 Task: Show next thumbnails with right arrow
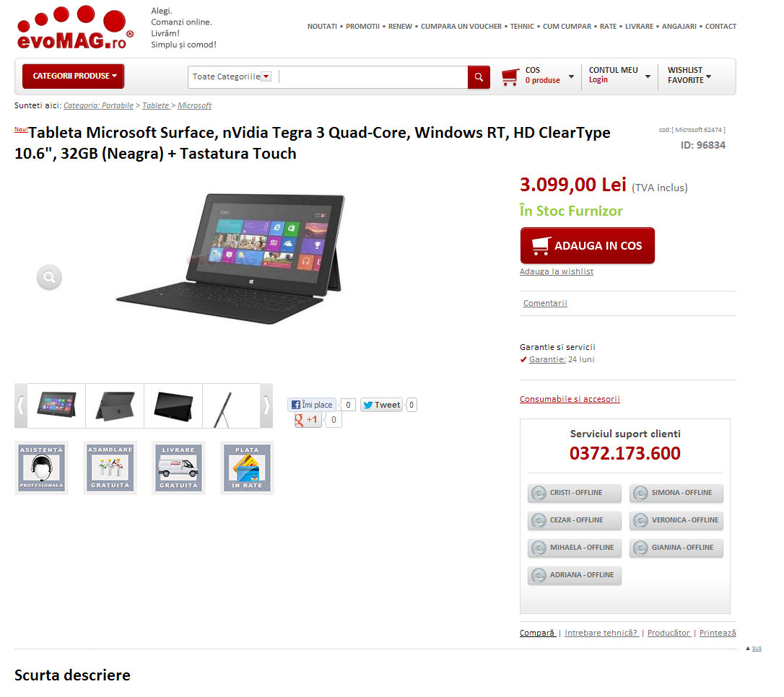click(x=266, y=406)
